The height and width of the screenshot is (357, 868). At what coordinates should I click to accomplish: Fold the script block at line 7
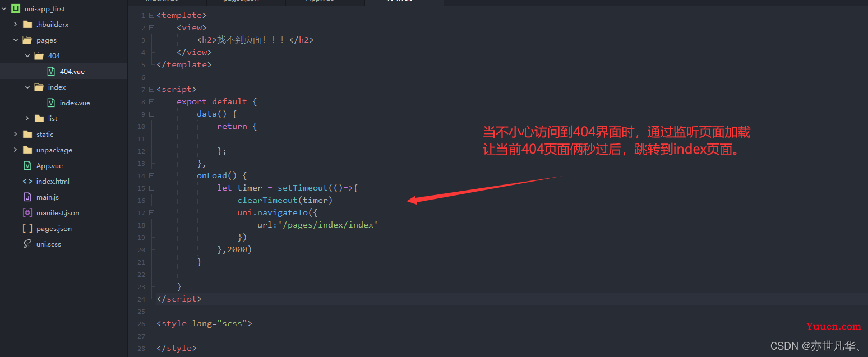[151, 90]
